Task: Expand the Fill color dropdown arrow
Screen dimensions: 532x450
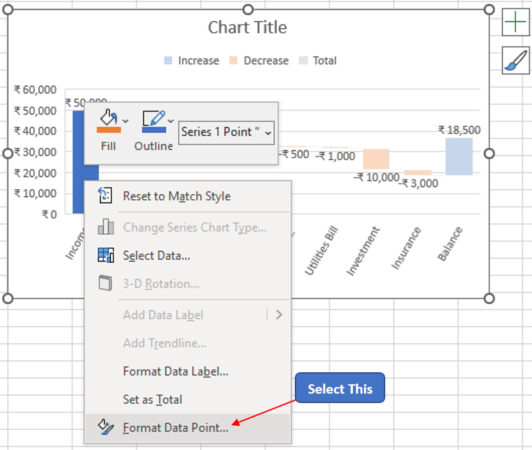Action: click(126, 121)
